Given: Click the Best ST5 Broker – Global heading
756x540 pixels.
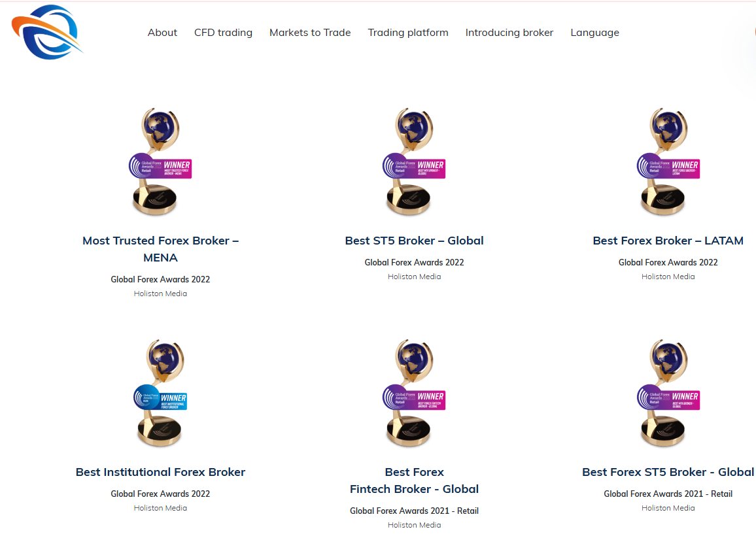Looking at the screenshot, I should coord(414,241).
